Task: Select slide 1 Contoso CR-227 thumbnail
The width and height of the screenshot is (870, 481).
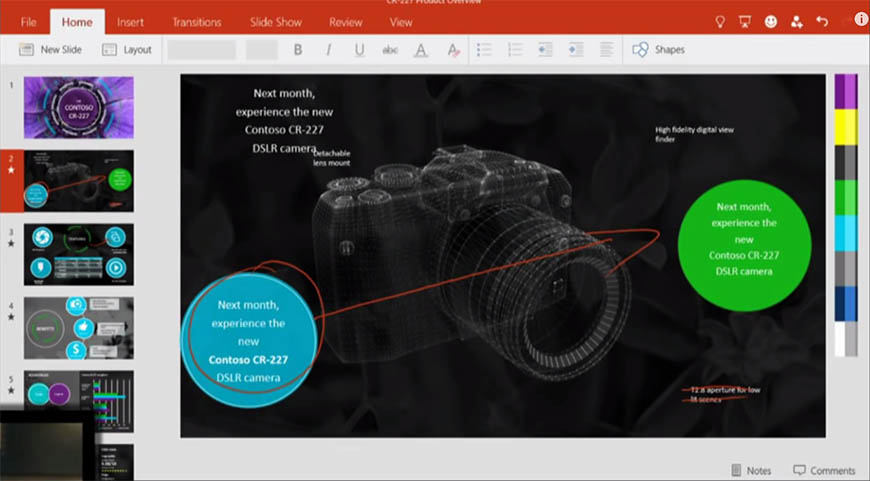Action: pyautogui.click(x=79, y=108)
